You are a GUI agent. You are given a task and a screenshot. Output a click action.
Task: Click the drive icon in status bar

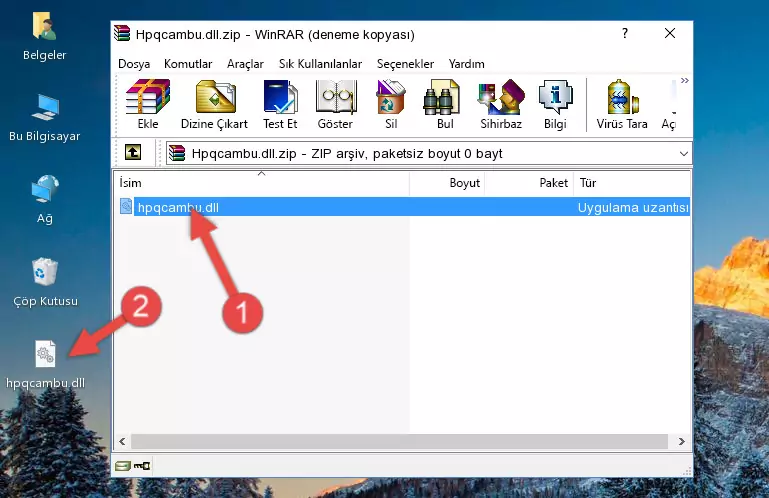(x=123, y=465)
